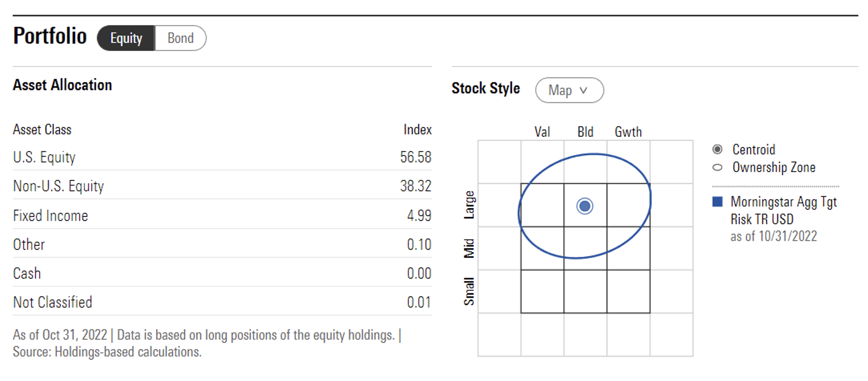
Task: Click the Index column header
Action: [417, 129]
